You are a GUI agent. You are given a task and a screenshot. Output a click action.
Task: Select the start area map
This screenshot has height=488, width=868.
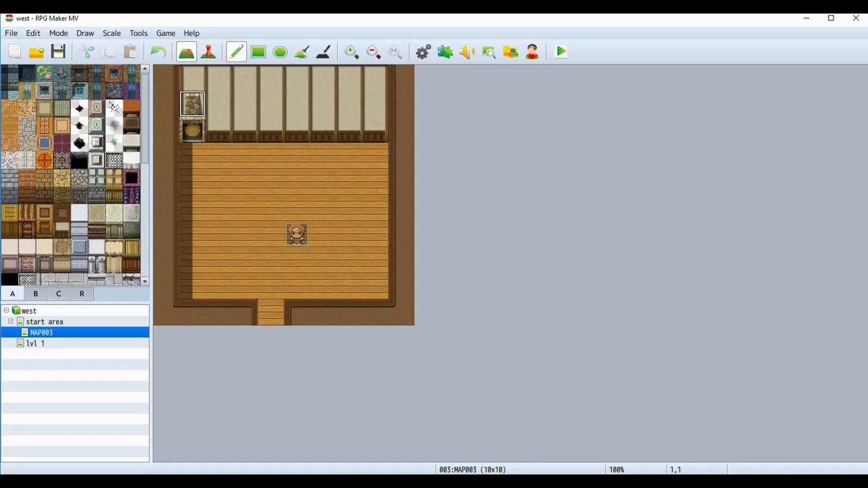pos(44,322)
